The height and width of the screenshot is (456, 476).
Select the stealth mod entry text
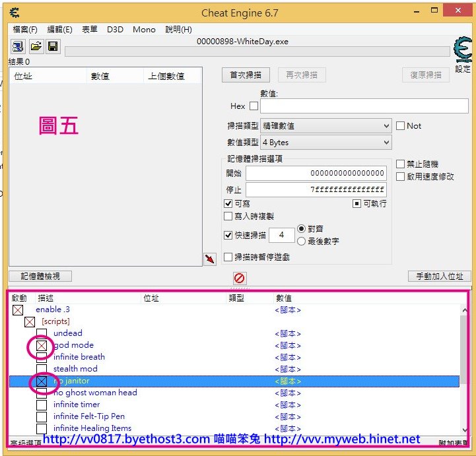[x=75, y=369]
